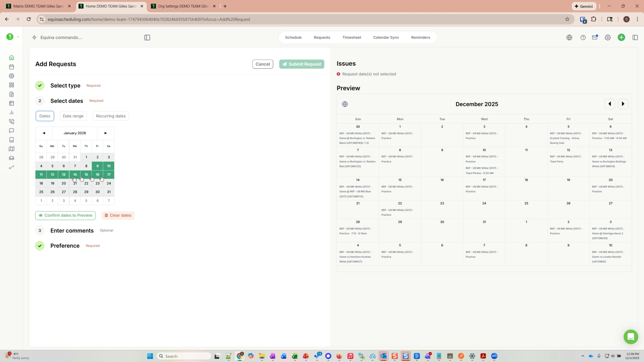Screen dimensions: 644x362
Task: Click the Submit Request button
Action: (x=301, y=64)
